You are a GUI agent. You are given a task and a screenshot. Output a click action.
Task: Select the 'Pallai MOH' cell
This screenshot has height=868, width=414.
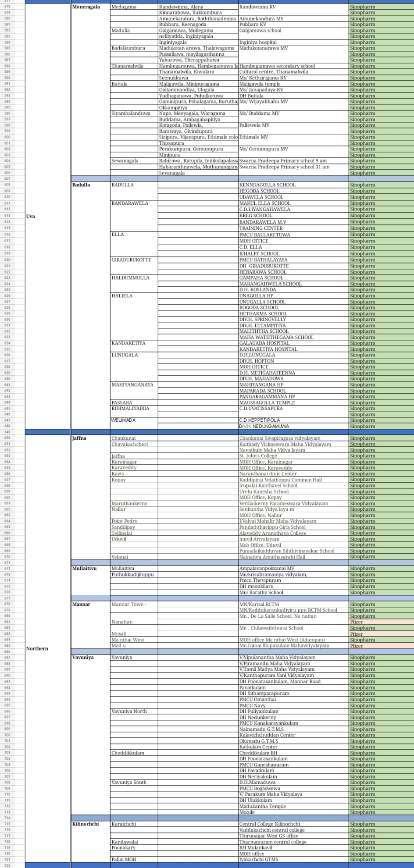coord(134,860)
